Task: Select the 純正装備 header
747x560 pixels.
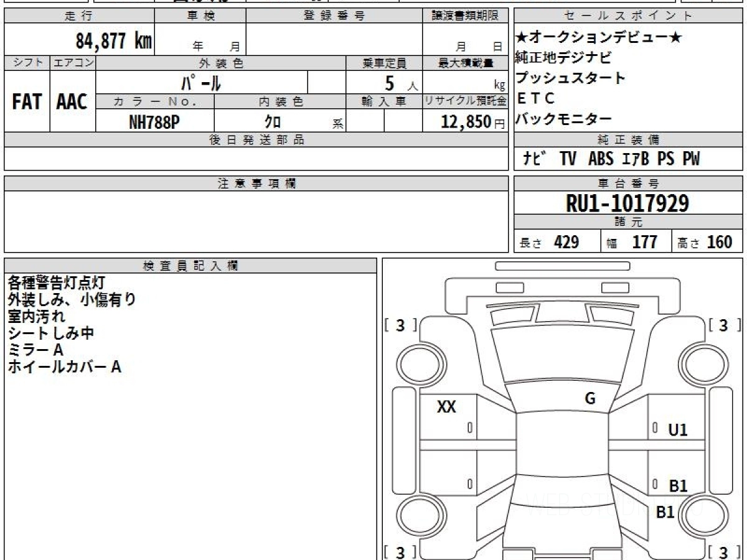Action: 629,140
